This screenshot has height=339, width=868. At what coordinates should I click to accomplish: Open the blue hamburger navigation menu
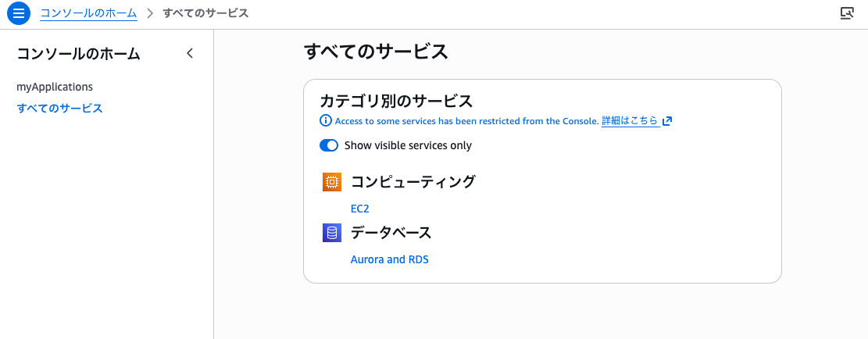pos(19,13)
